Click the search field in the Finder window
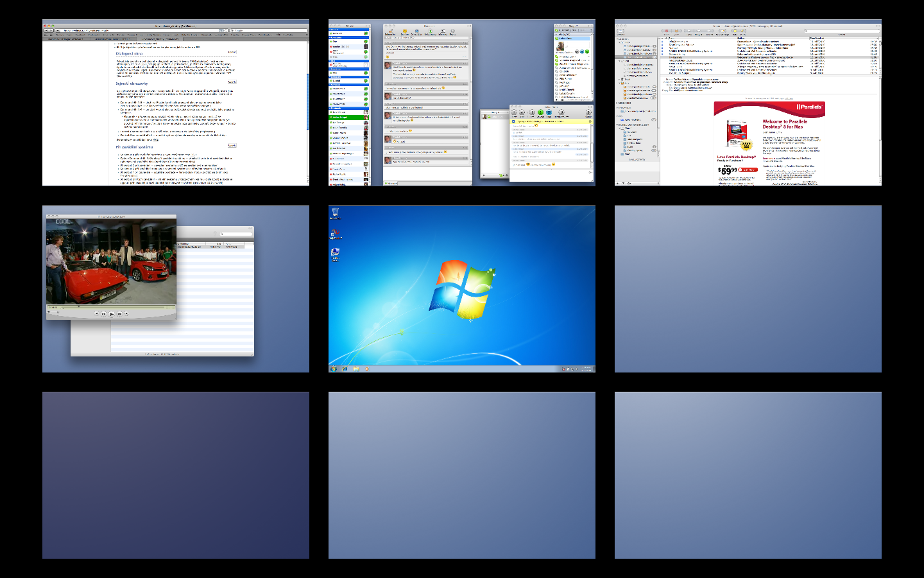The height and width of the screenshot is (578, 924). 235,234
